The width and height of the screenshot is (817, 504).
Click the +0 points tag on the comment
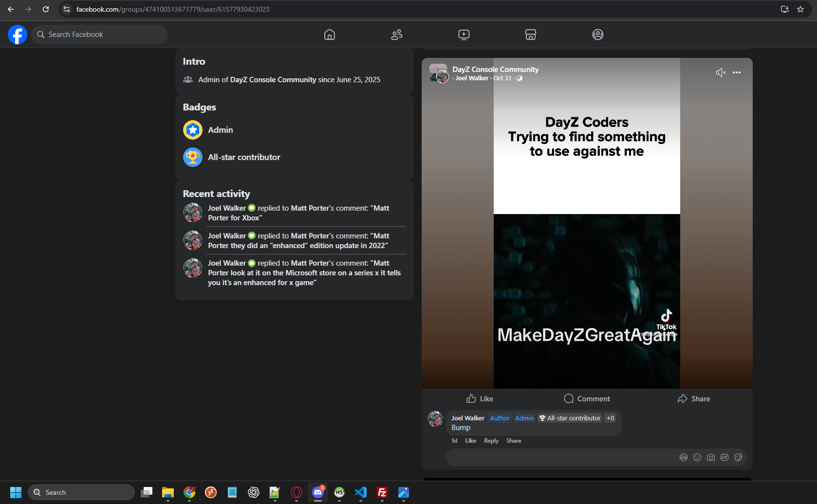611,418
